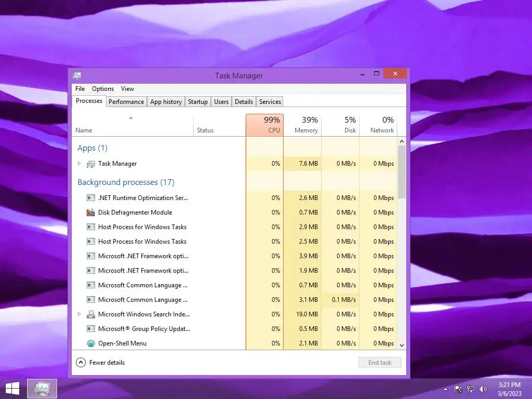Click the .NET Runtime Optimization Service icon
The image size is (532, 399).
tap(90, 198)
